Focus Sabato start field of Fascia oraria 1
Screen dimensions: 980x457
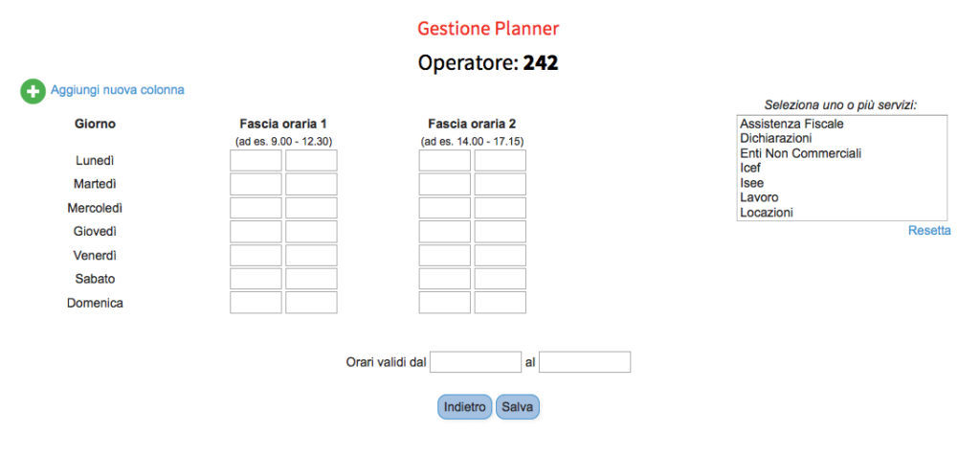click(256, 279)
